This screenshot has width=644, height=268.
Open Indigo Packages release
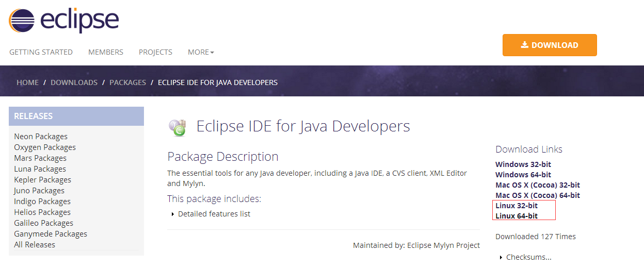42,202
